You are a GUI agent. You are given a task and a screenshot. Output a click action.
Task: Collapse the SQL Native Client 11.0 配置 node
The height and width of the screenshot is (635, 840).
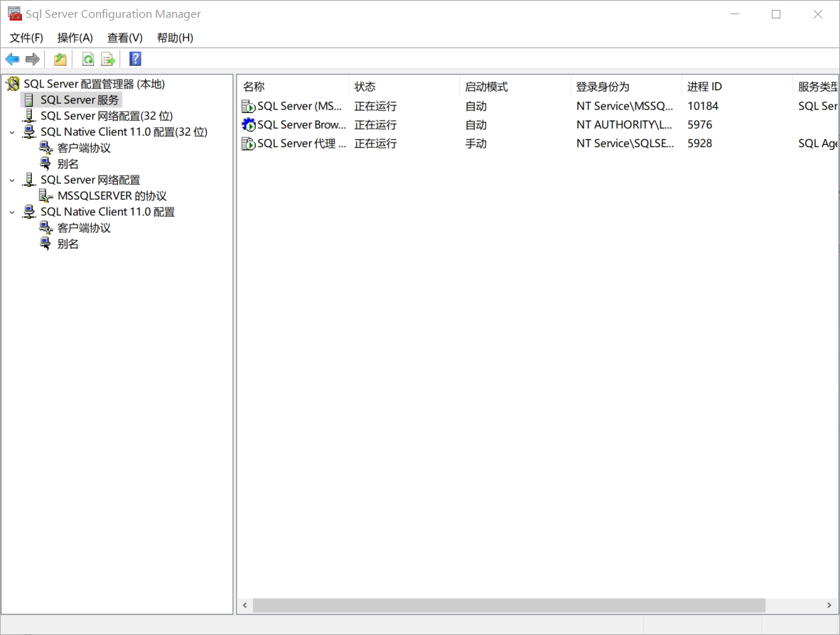12,212
